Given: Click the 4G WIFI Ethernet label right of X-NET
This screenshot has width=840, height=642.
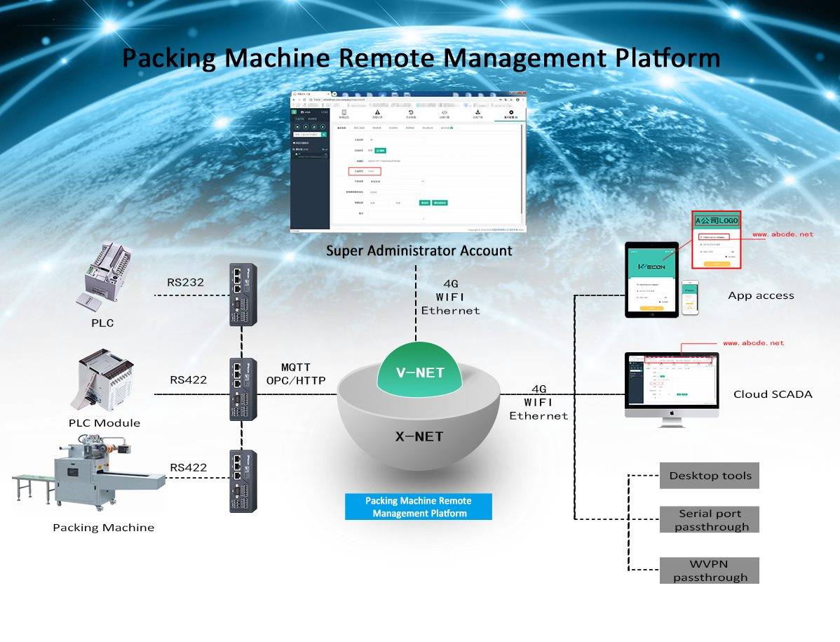Looking at the screenshot, I should 538,403.
